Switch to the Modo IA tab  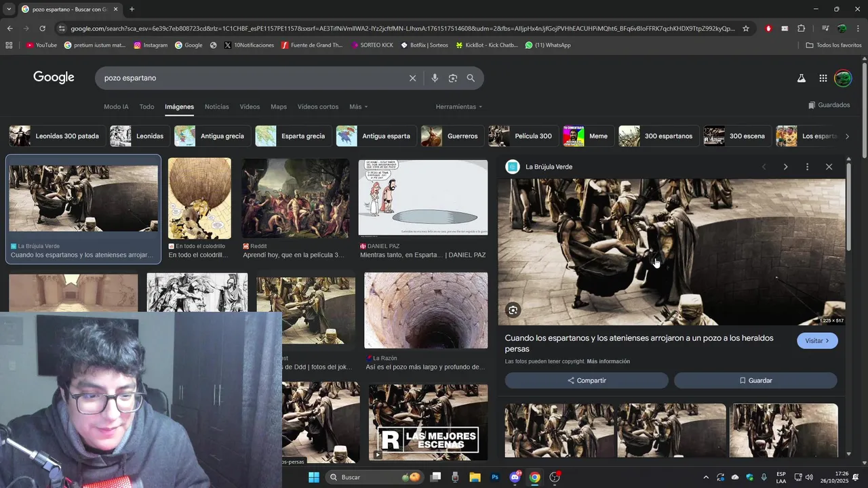[116, 106]
